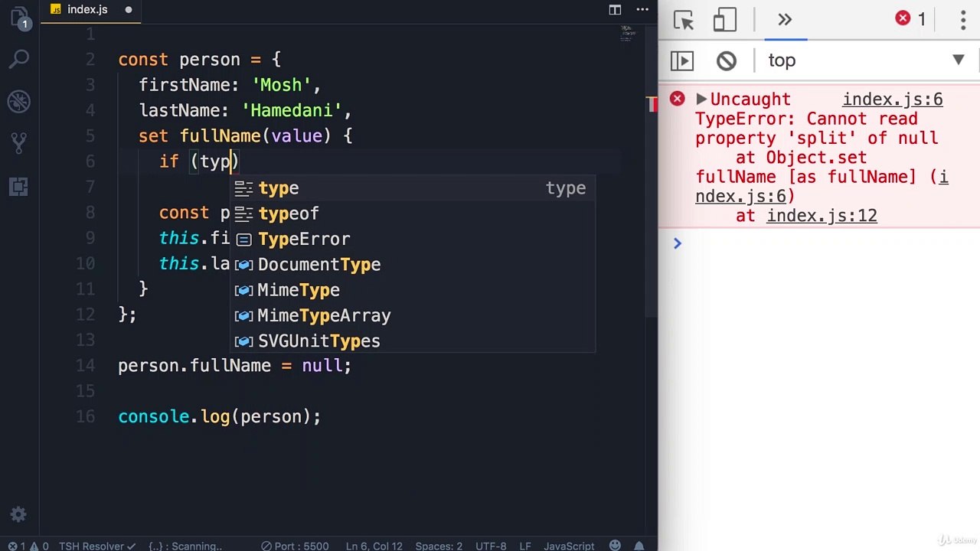Expand the Uncaught TypeError message

point(701,99)
